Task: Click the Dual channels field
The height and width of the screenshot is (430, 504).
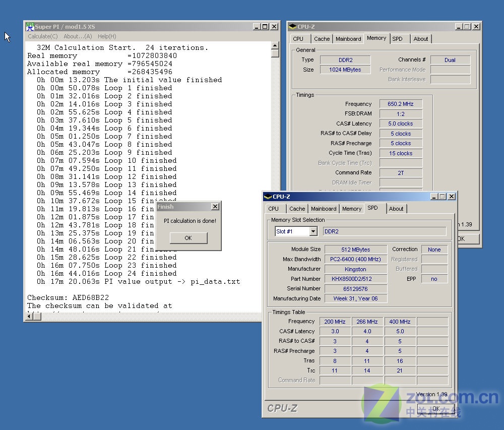Action: click(x=450, y=60)
